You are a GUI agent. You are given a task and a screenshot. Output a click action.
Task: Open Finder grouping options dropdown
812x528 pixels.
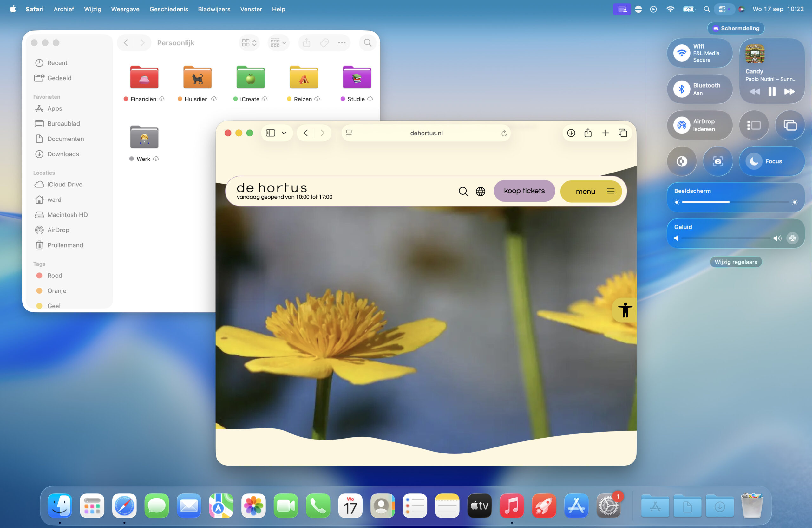tap(278, 42)
